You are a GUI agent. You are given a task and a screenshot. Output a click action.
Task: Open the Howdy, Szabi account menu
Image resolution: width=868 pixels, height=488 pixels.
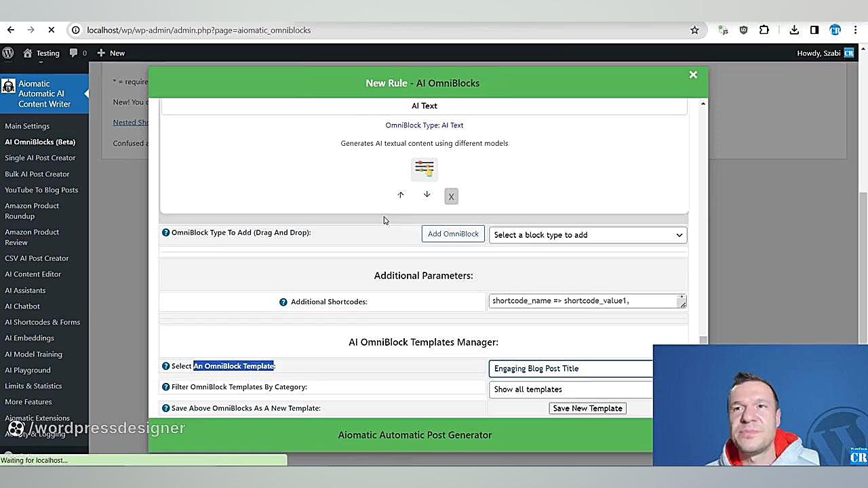(825, 53)
